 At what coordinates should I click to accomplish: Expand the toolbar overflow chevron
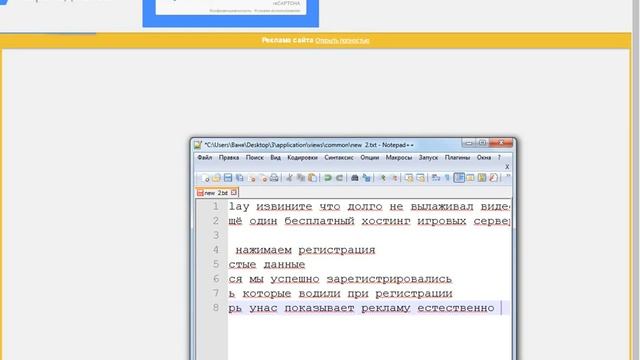(x=508, y=176)
